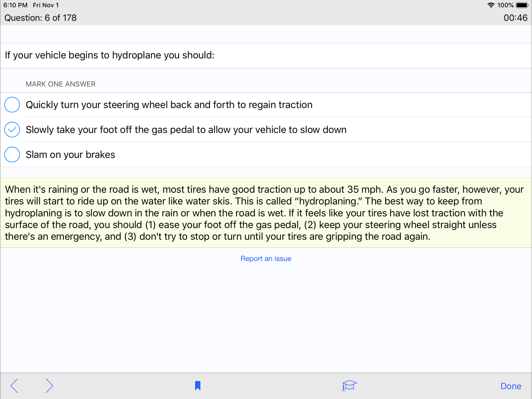Viewport: 532px width, 399px height.
Task: Choose 'Quickly turn your steering wheel' answer text
Action: (x=169, y=105)
